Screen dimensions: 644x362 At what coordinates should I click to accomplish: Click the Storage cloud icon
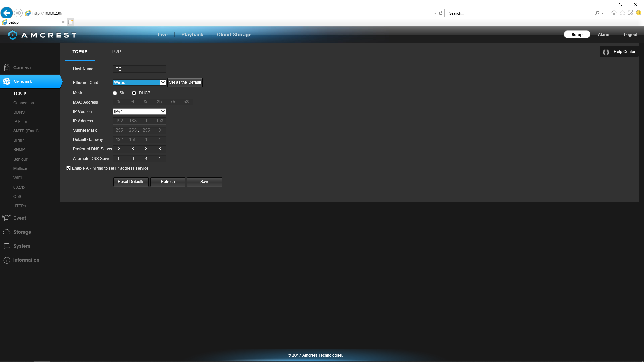click(x=7, y=232)
